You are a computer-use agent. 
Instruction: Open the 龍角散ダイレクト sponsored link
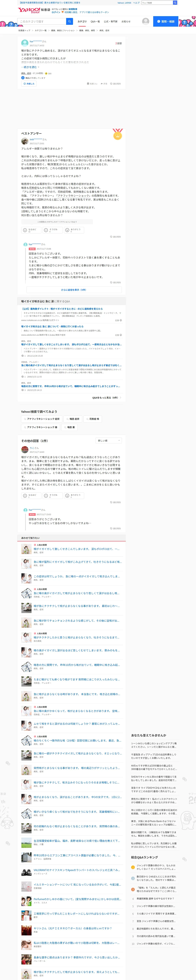pyautogui.click(x=62, y=309)
